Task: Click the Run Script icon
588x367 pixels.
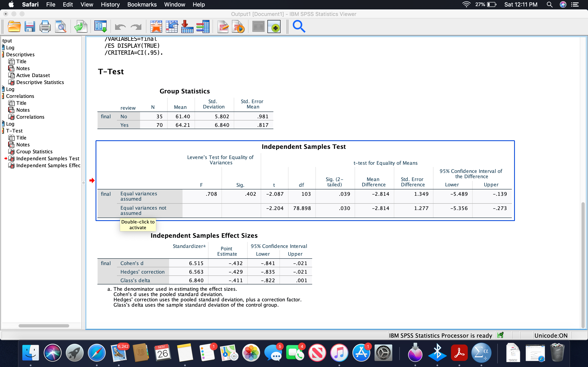Action: [x=238, y=26]
